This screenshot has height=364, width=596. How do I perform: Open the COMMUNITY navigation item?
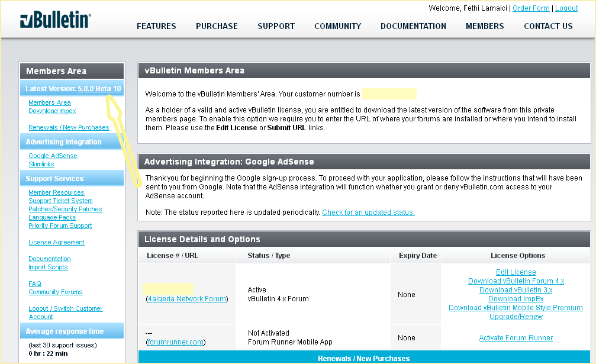[337, 26]
